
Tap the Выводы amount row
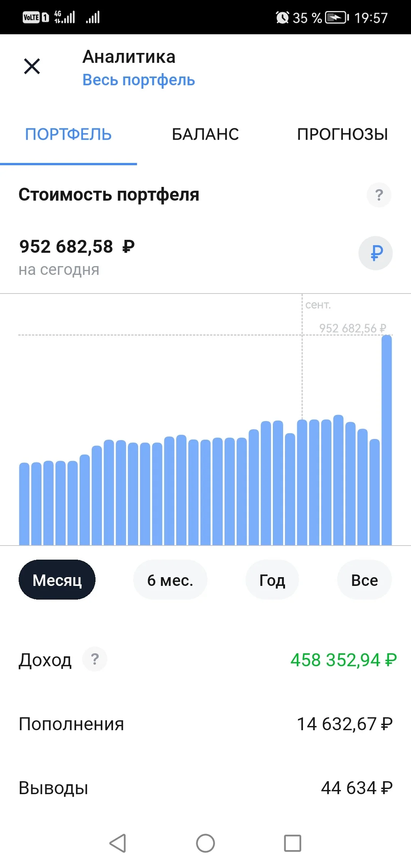click(x=205, y=788)
